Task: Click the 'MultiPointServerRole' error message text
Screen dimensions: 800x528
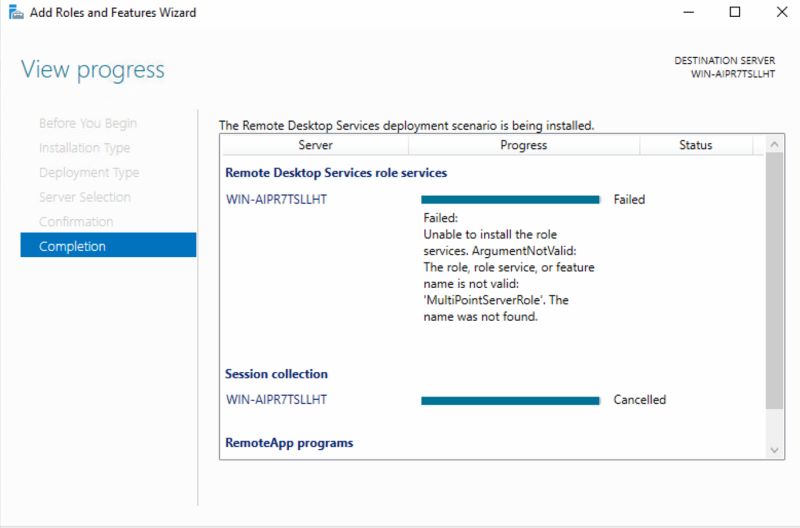Action: (509, 267)
